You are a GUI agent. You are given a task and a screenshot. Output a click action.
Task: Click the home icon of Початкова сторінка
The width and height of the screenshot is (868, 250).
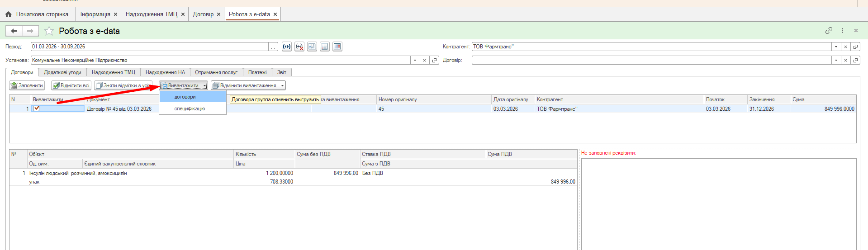coord(8,14)
